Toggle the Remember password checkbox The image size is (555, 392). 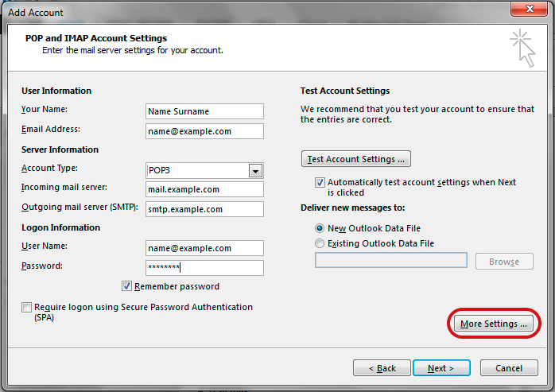[126, 286]
